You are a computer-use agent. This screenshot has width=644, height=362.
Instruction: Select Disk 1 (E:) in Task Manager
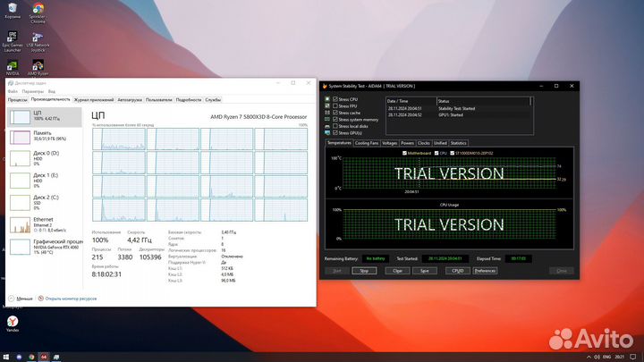[45, 181]
